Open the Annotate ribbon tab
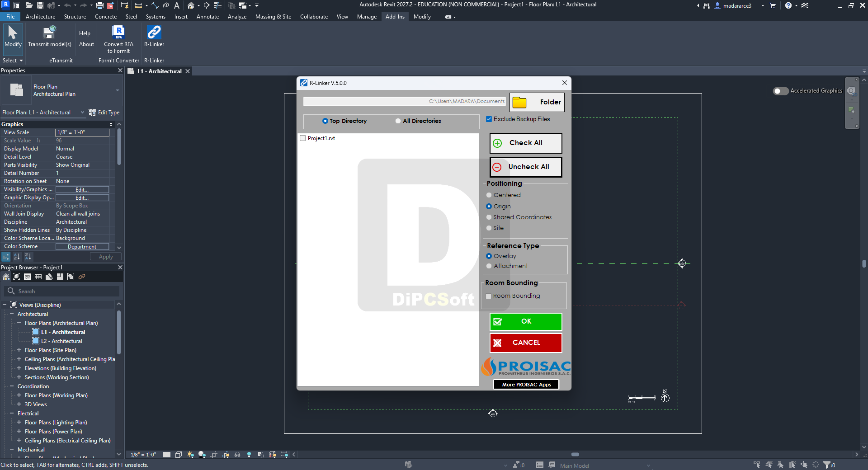 coord(208,17)
